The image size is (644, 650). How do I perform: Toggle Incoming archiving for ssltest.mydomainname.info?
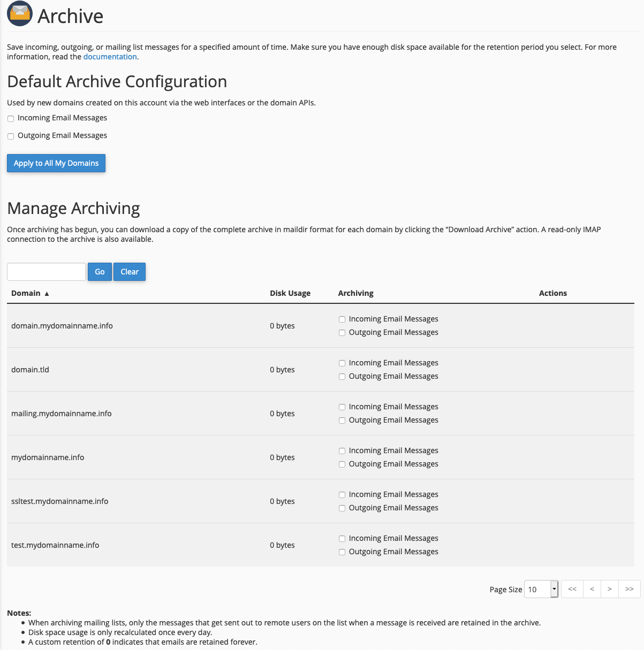tap(342, 495)
